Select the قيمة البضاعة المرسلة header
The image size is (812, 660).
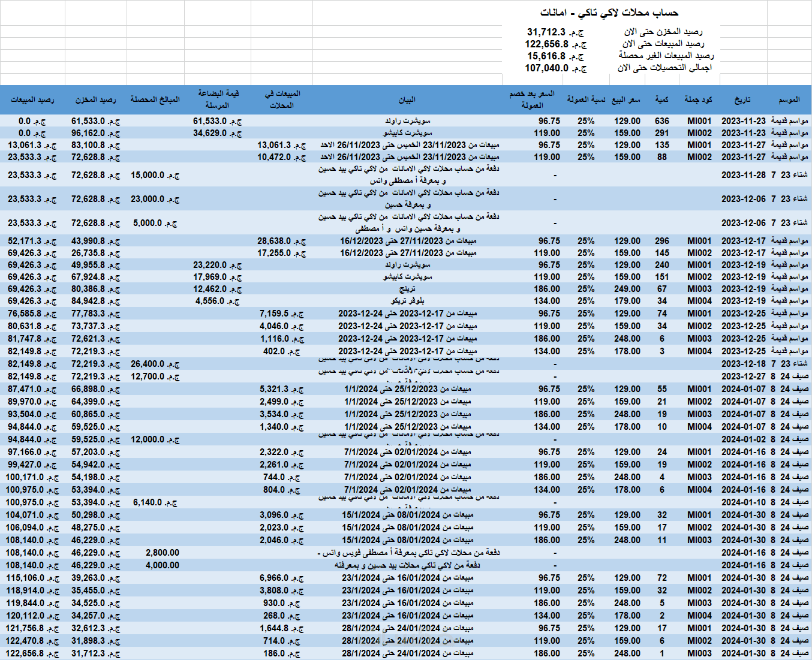coord(217,100)
